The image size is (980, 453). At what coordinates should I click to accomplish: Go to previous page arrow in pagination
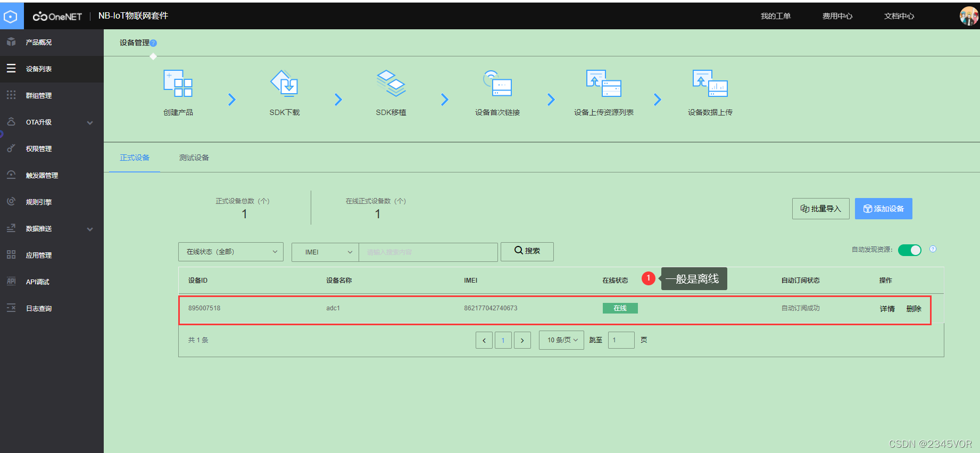click(x=484, y=340)
